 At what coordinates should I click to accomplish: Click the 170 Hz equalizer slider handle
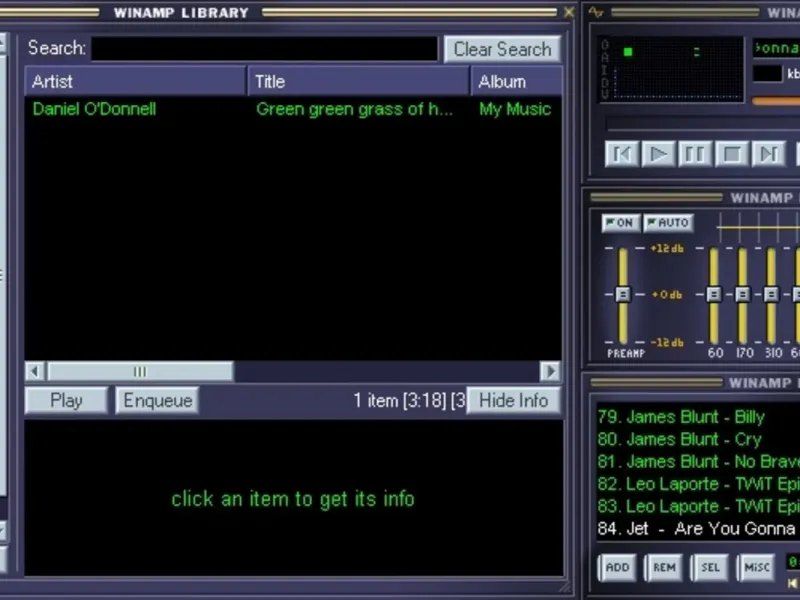tap(743, 294)
